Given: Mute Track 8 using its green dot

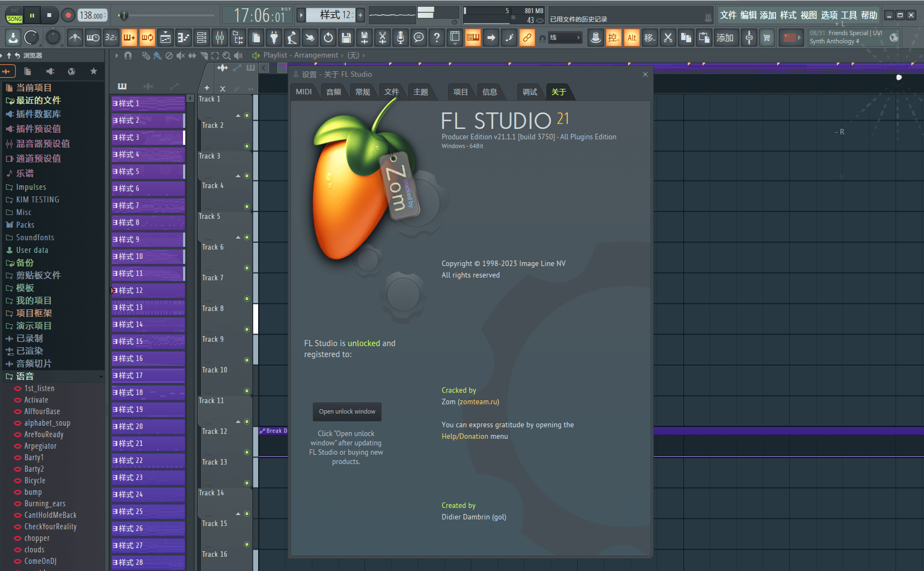Looking at the screenshot, I should pyautogui.click(x=247, y=330).
